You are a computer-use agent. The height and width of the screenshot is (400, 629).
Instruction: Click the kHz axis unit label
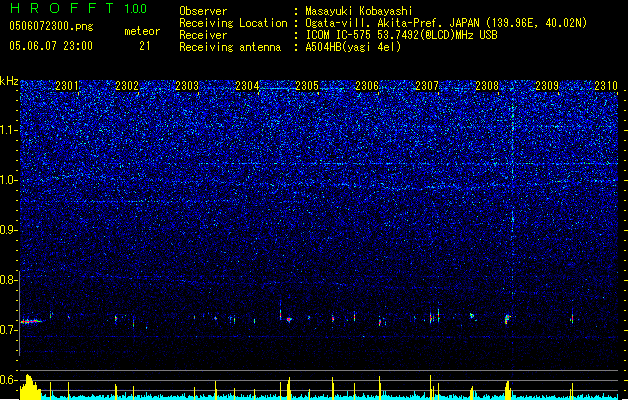9,81
